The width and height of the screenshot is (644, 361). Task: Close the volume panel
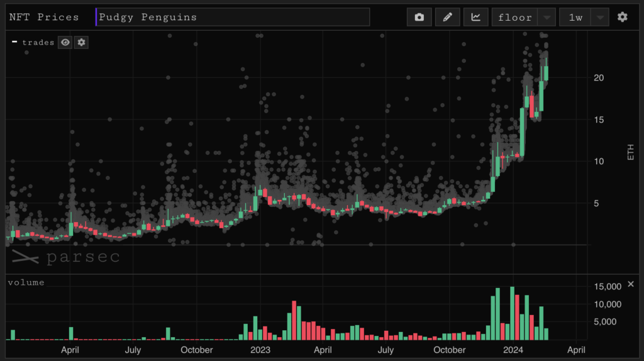click(x=631, y=284)
